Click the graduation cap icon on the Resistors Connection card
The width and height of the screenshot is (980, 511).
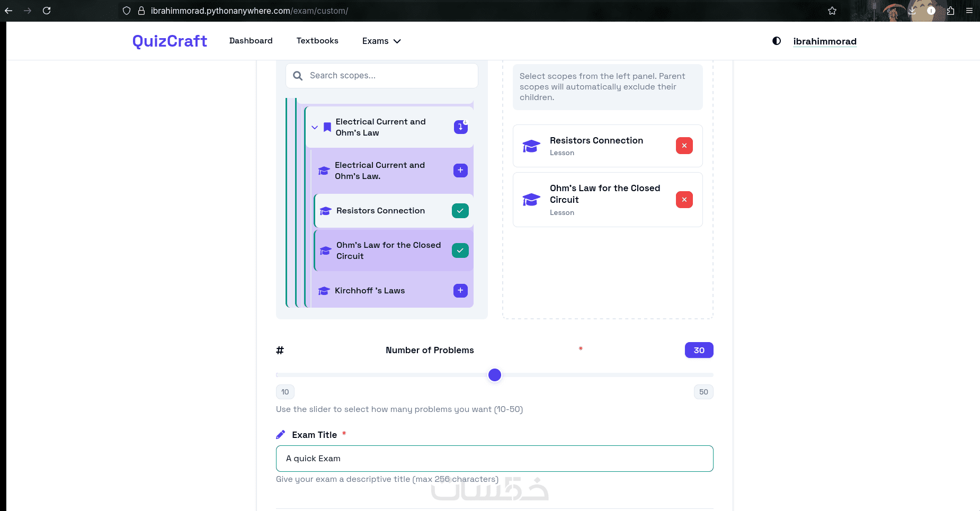[531, 146]
